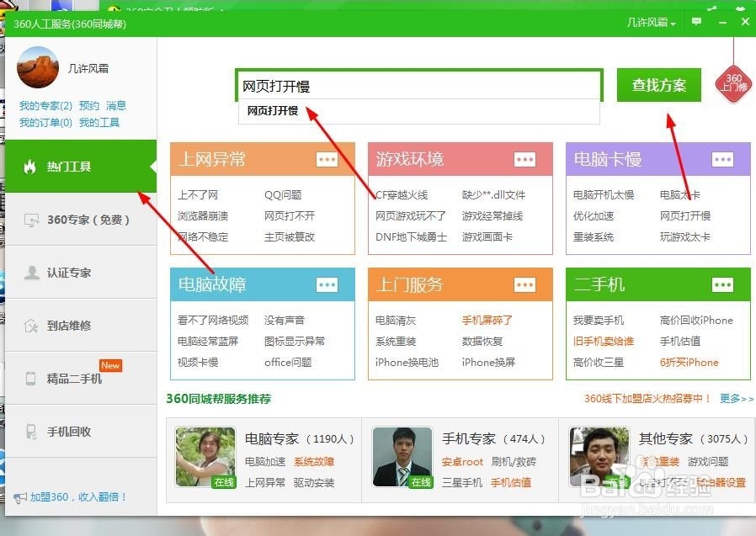756x536 pixels.
Task: Open 我的专家(2) link
Action: click(45, 105)
